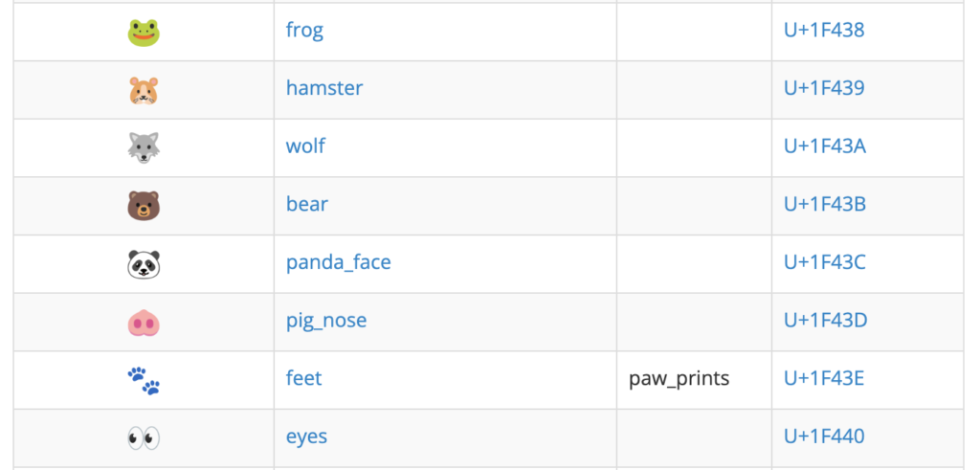
Task: Click the frog emoji icon
Action: tap(144, 33)
